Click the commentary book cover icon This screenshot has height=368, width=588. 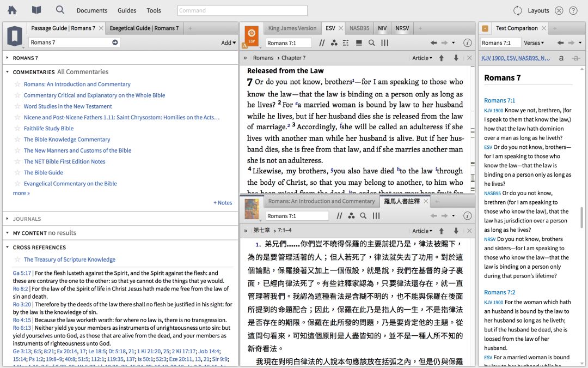pos(252,209)
